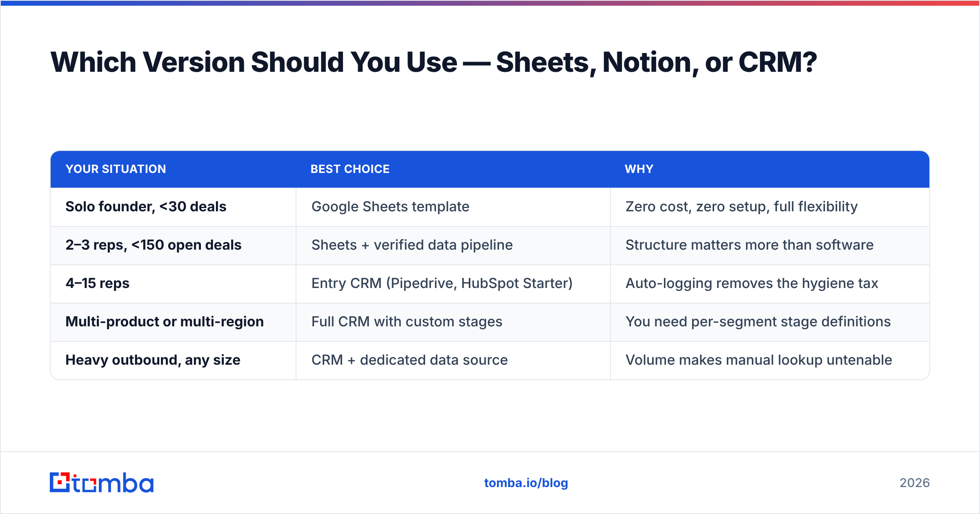Click 'Auto-logging removes the hygiene tax'

(x=752, y=284)
